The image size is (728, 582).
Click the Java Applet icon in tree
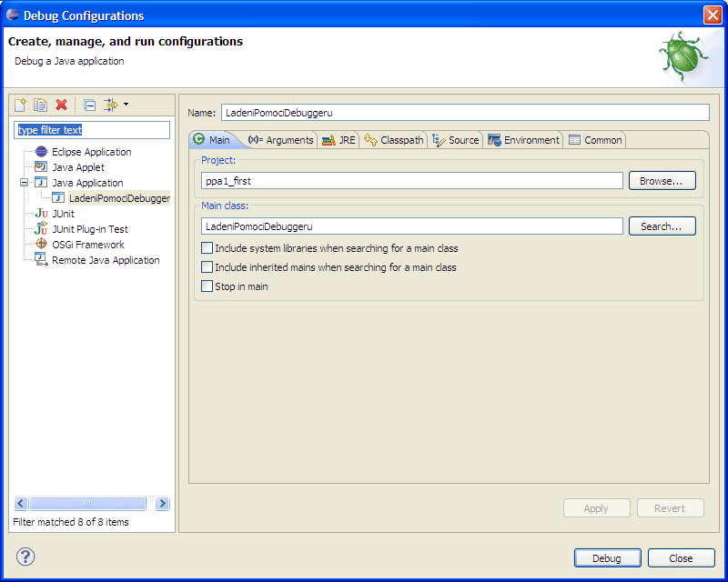click(41, 166)
